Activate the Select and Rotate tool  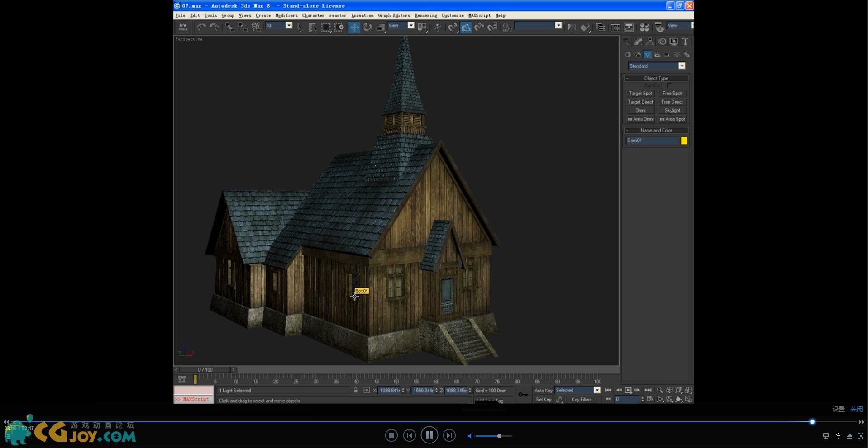point(367,27)
